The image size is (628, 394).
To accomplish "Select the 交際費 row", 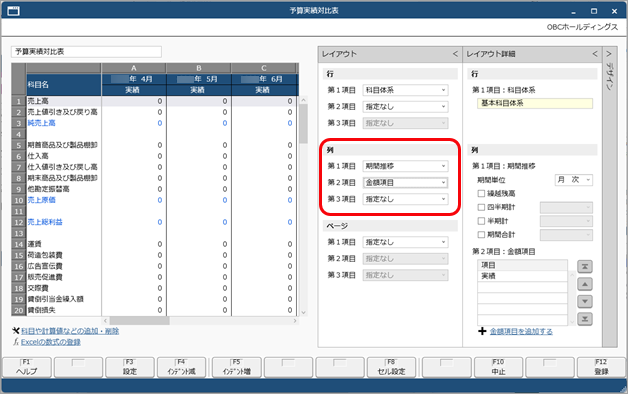I will tap(155, 288).
